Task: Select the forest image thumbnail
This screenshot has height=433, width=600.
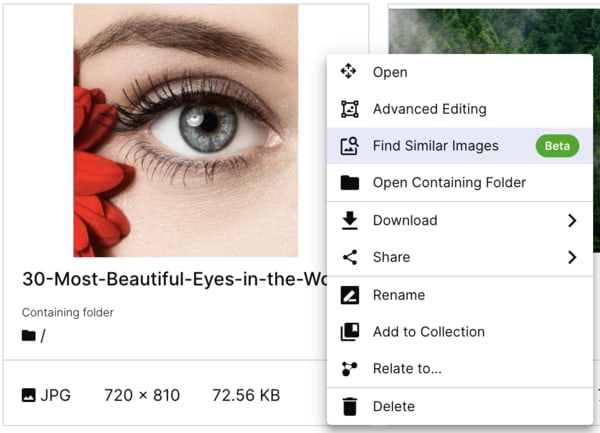Action: [494, 31]
